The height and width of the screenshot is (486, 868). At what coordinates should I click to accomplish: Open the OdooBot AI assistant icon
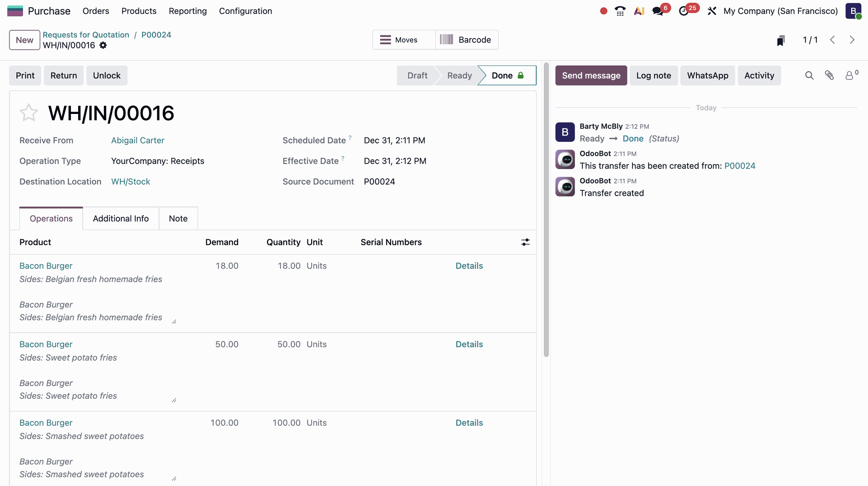[639, 11]
